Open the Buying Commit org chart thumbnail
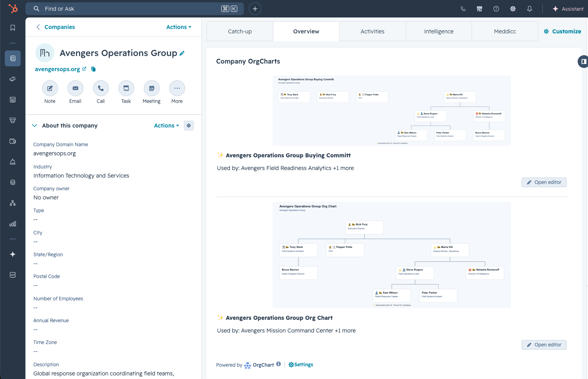 (x=392, y=111)
